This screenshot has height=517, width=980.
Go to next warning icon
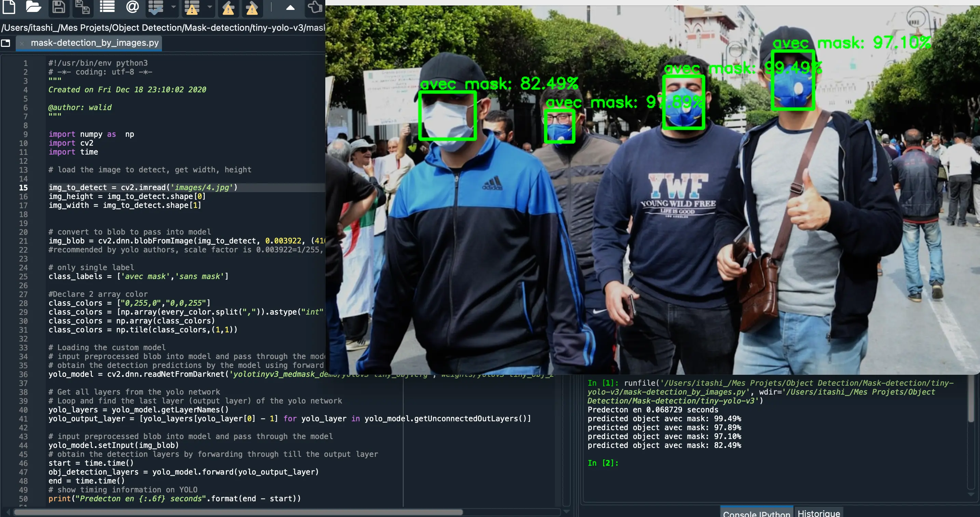(252, 8)
